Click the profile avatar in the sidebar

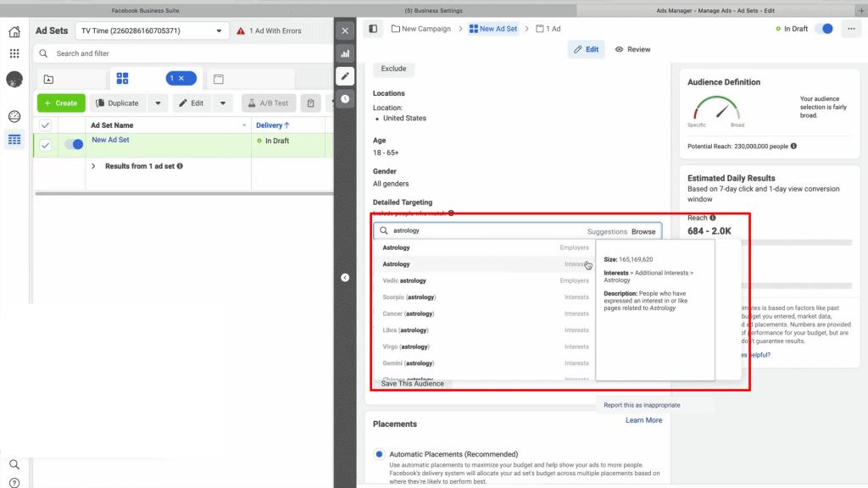14,78
